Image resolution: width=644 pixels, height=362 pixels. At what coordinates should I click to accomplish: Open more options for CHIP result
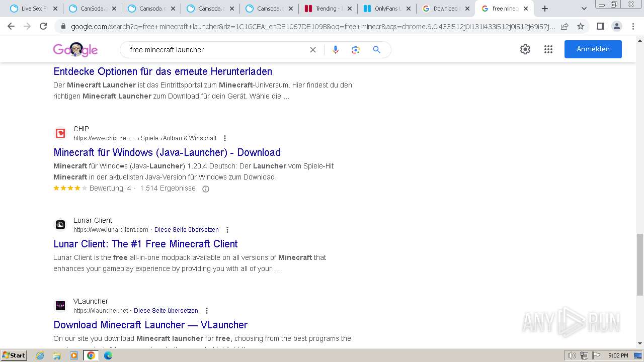[x=225, y=138]
